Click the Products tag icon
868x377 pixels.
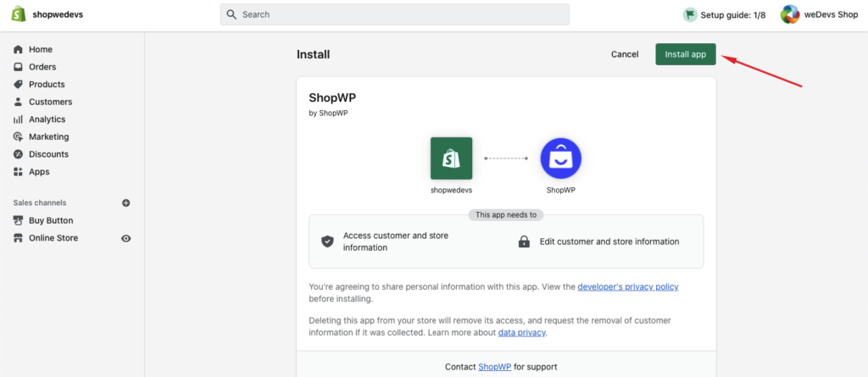(19, 84)
